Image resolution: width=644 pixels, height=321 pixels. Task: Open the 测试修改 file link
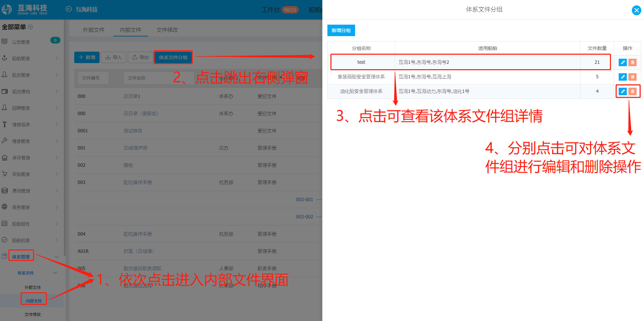(x=133, y=131)
